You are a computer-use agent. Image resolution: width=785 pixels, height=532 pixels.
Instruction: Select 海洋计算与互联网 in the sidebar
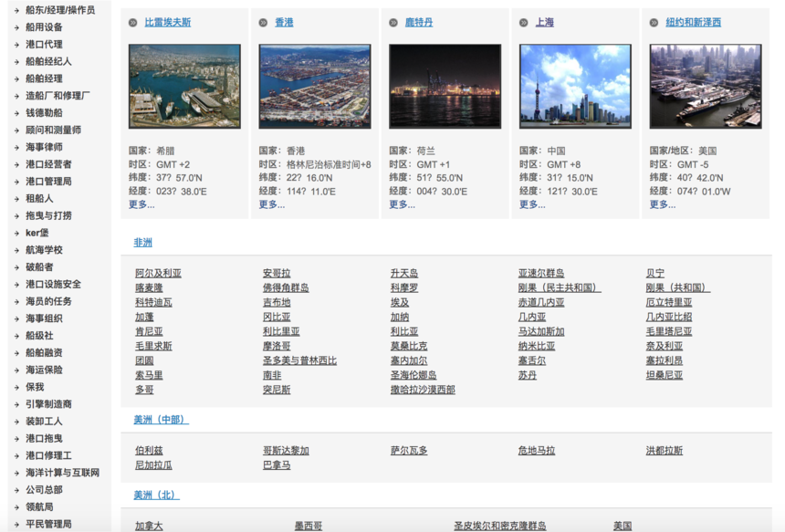[x=63, y=473]
